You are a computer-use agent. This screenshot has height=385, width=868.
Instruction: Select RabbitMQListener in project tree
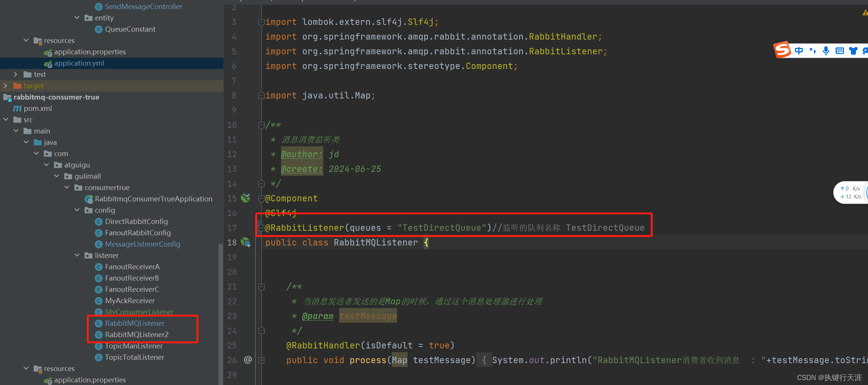tap(134, 323)
